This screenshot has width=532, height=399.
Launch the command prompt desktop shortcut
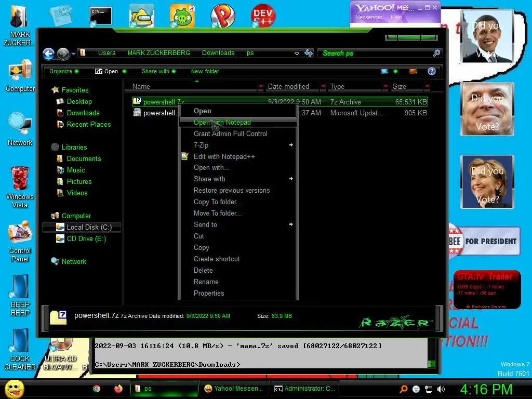[x=100, y=16]
